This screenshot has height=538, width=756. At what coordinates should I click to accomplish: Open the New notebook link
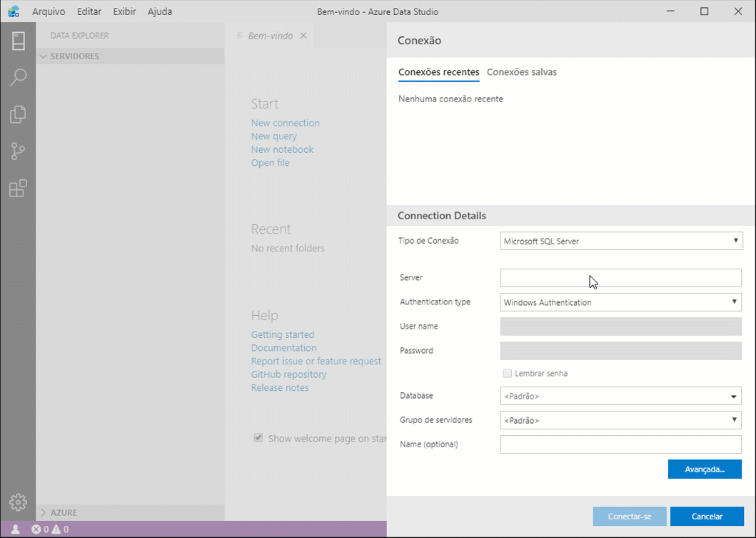[x=282, y=149]
